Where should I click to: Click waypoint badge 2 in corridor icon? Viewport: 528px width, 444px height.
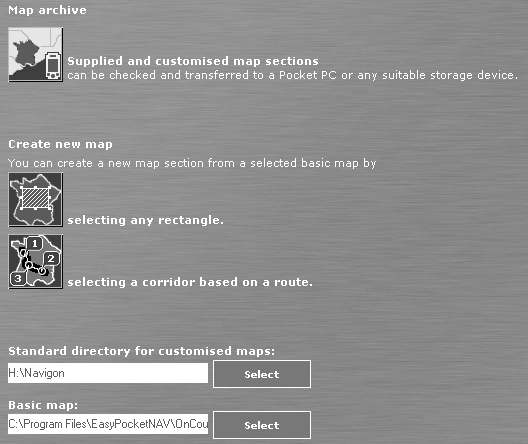tap(51, 259)
